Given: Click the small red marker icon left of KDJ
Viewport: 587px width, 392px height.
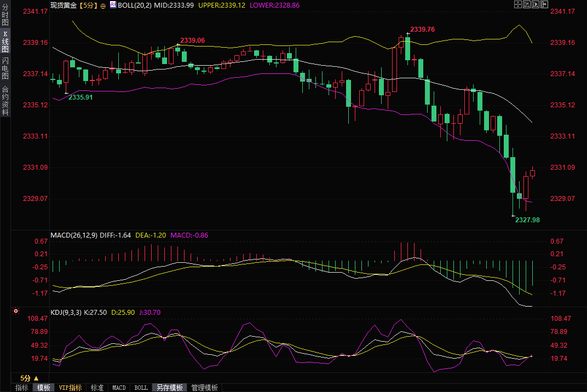Looking at the screenshot, I should pos(16,312).
